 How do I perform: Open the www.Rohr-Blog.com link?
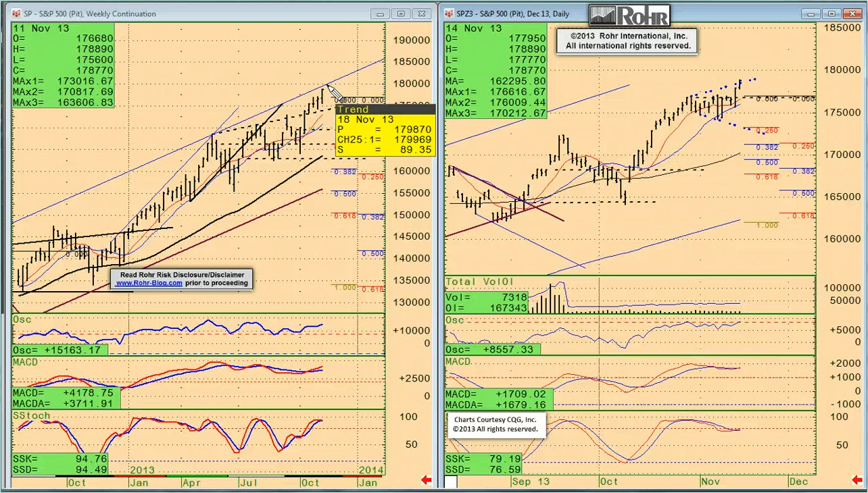point(149,284)
